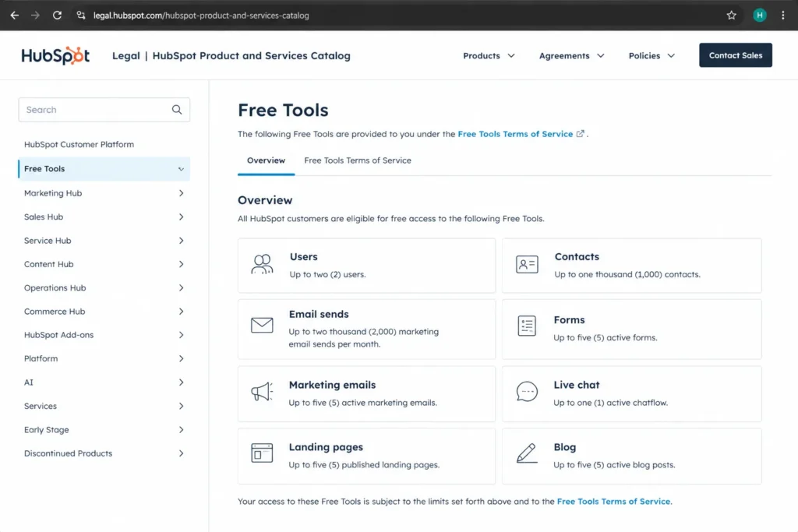The image size is (798, 532).
Task: Click the browser forward arrow
Action: point(35,16)
